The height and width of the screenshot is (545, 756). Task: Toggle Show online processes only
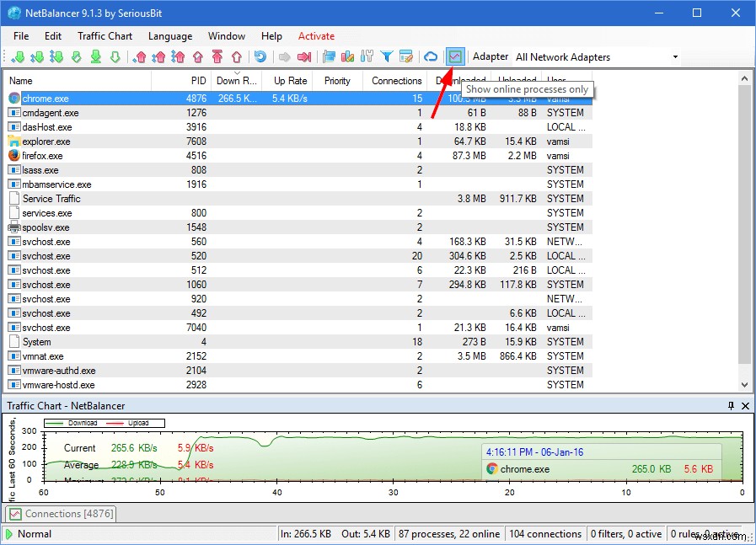(x=455, y=56)
